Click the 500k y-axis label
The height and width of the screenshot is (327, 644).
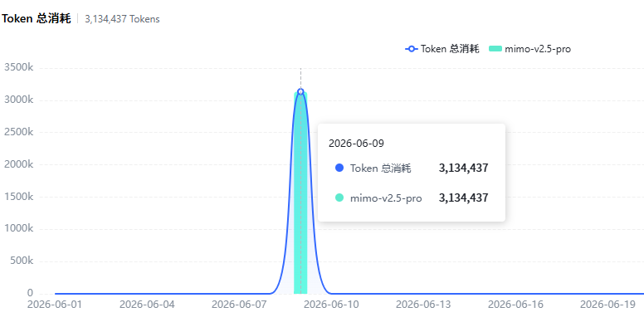[22, 261]
